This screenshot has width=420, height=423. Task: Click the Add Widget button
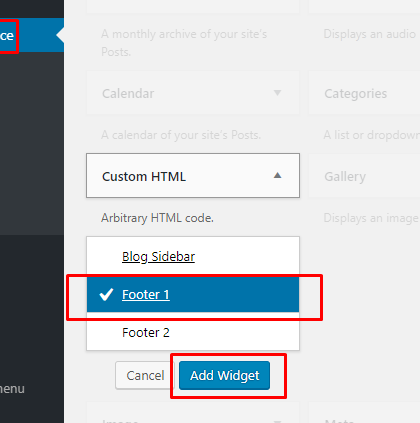point(224,375)
